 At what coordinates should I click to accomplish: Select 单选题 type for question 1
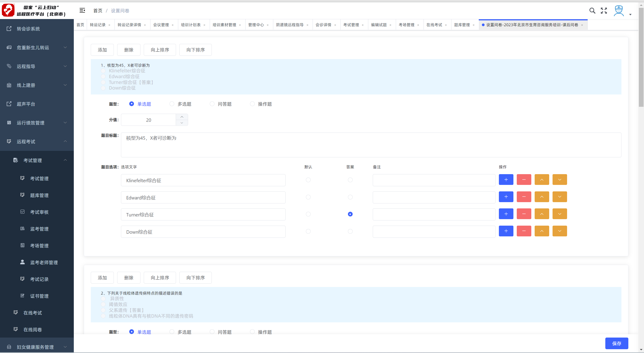click(x=131, y=104)
